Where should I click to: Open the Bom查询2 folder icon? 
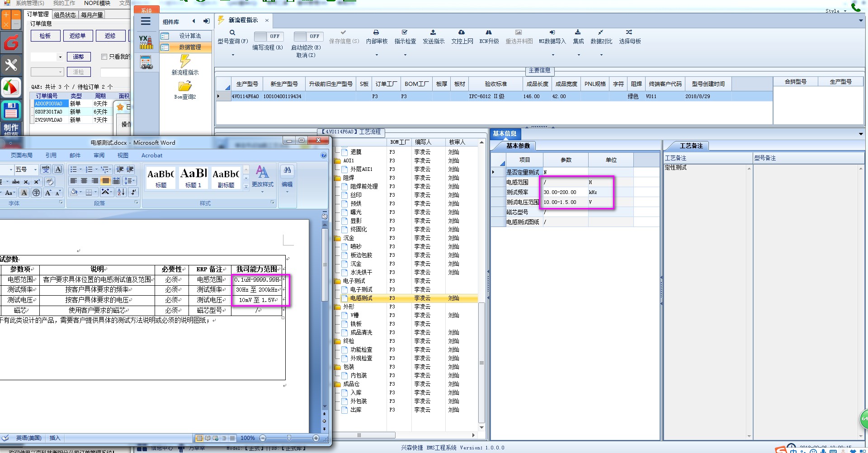click(x=185, y=86)
